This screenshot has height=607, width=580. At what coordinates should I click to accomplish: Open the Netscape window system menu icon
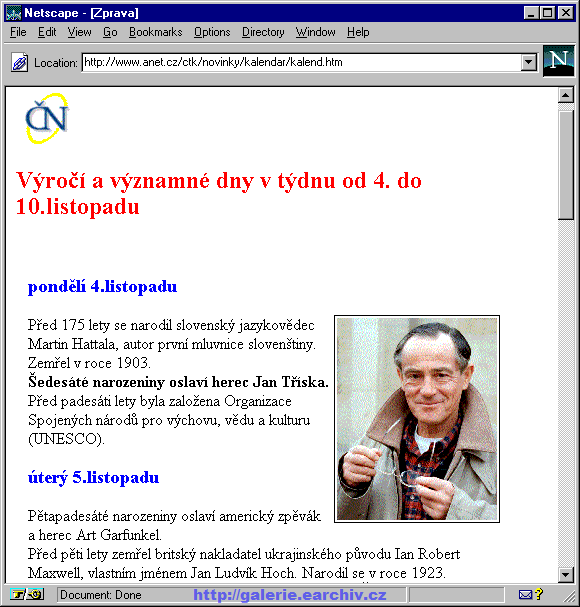point(14,13)
